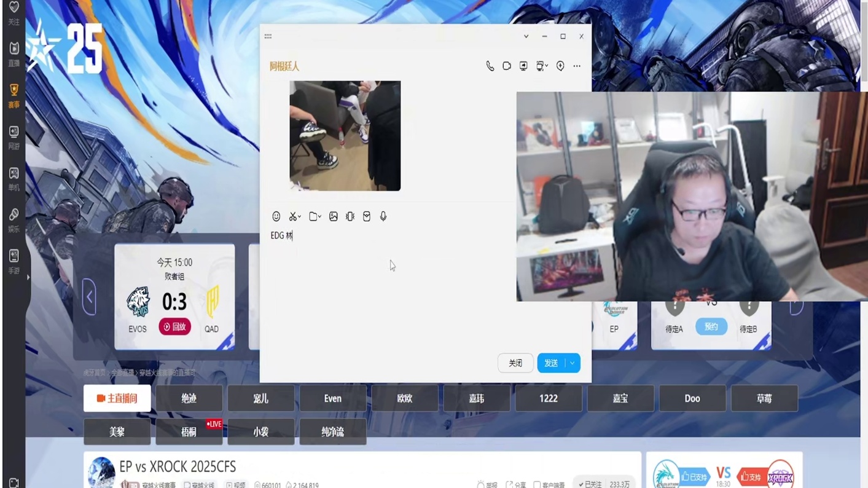
Task: Start screen sharing from the chat header
Action: pyautogui.click(x=523, y=66)
